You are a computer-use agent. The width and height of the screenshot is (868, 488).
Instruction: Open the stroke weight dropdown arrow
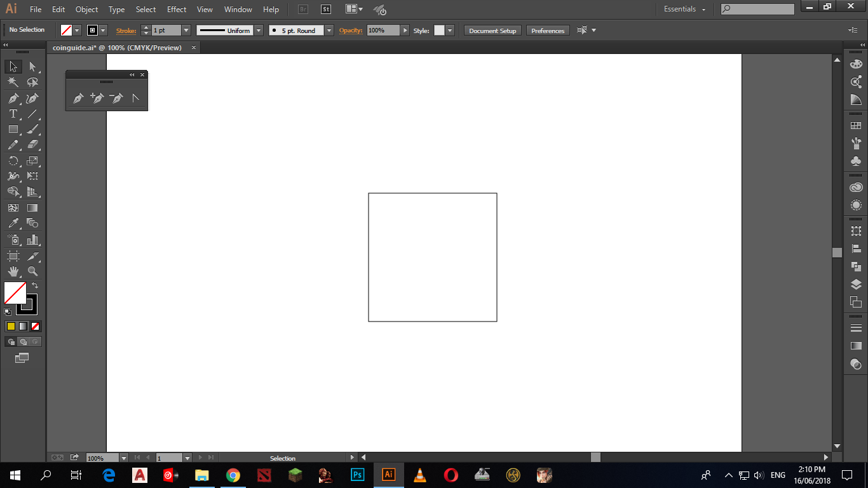186,30
